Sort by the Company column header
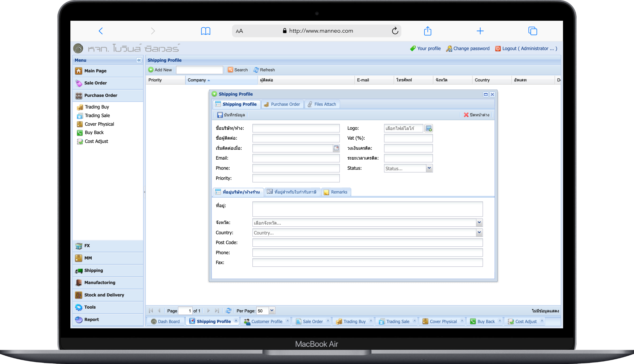The width and height of the screenshot is (634, 364). click(221, 80)
